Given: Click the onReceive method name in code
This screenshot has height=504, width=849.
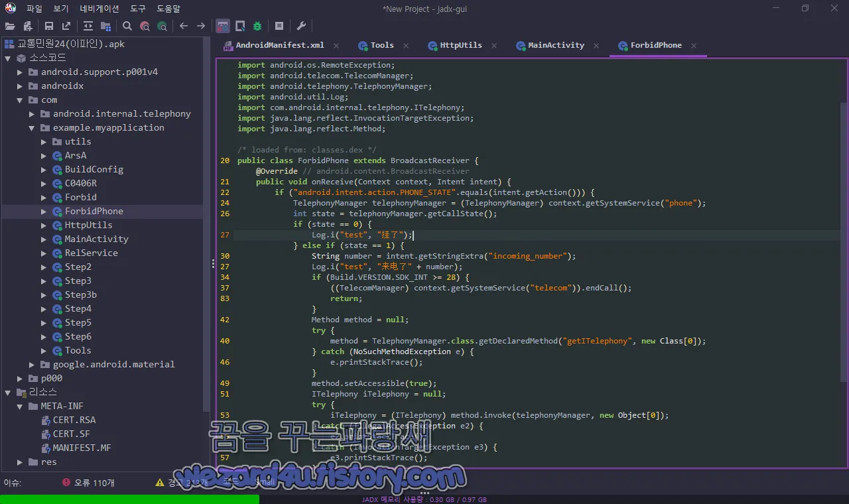Looking at the screenshot, I should [x=332, y=182].
